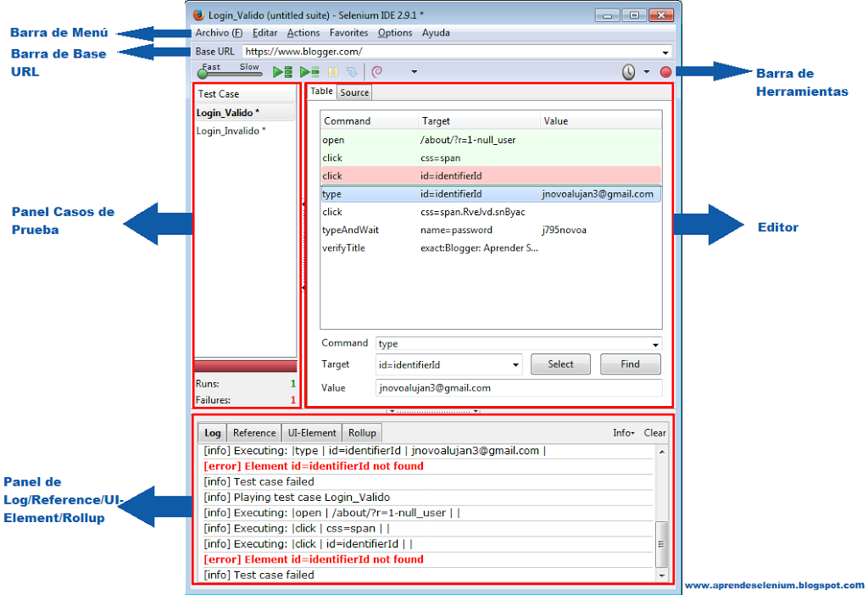Open the dropdown next to the clock icon
The height and width of the screenshot is (595, 868).
647,72
